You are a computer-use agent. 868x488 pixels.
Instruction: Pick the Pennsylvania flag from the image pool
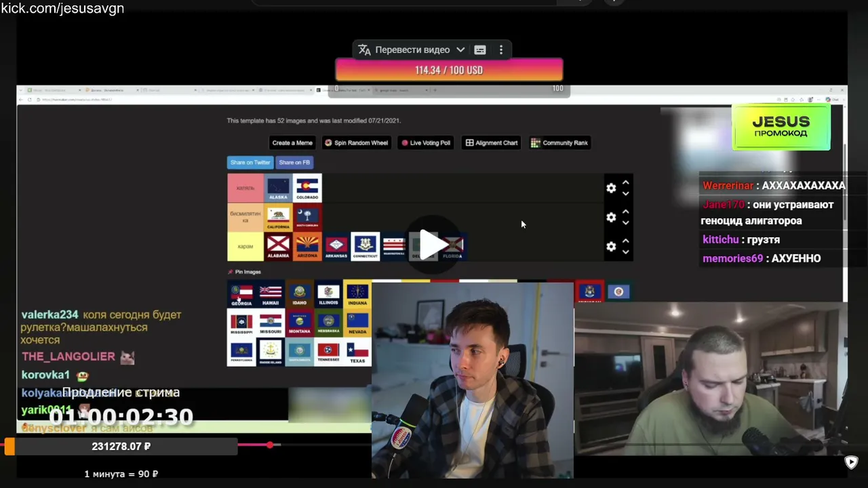click(241, 352)
